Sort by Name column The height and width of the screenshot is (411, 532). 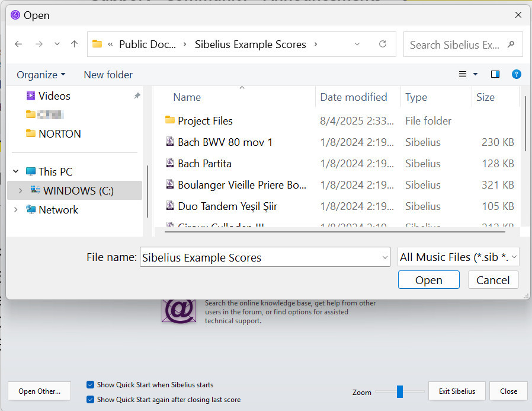pyautogui.click(x=187, y=97)
